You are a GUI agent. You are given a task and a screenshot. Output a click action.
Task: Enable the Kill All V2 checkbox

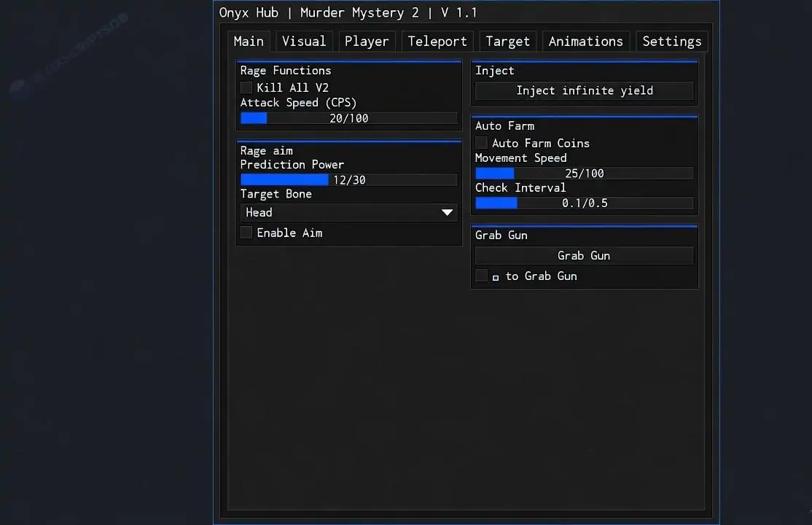246,87
